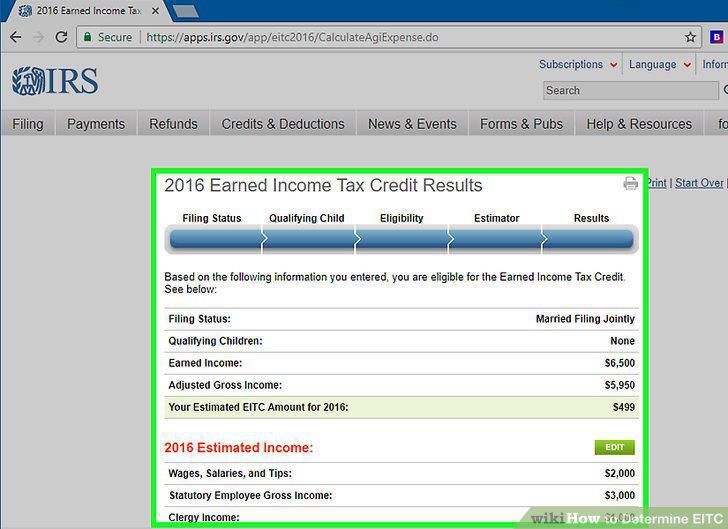728x529 pixels.
Task: Click the 2016 Earned Income Tax Credit Results title
Action: pos(323,185)
